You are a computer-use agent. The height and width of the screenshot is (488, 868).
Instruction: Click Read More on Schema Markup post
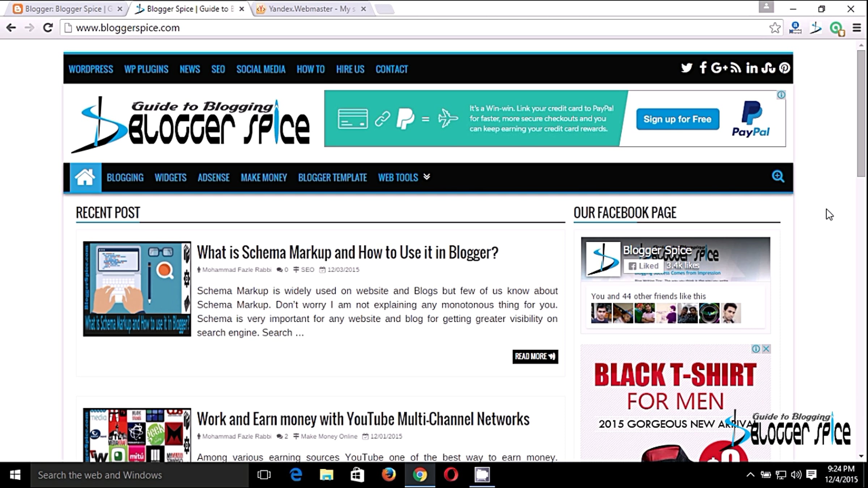[535, 356]
